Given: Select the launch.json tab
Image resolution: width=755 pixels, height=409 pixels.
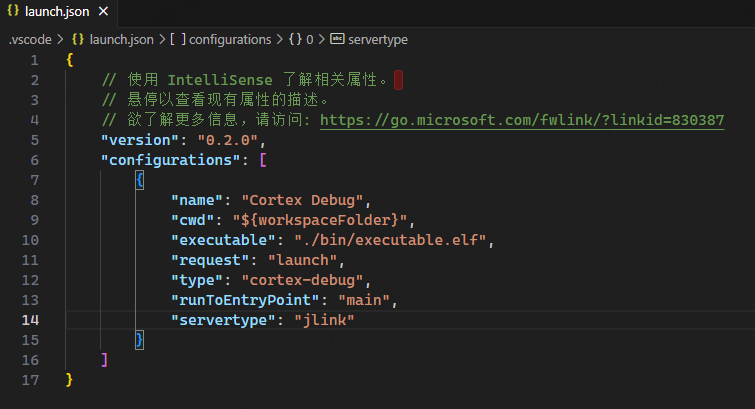Looking at the screenshot, I should (58, 12).
